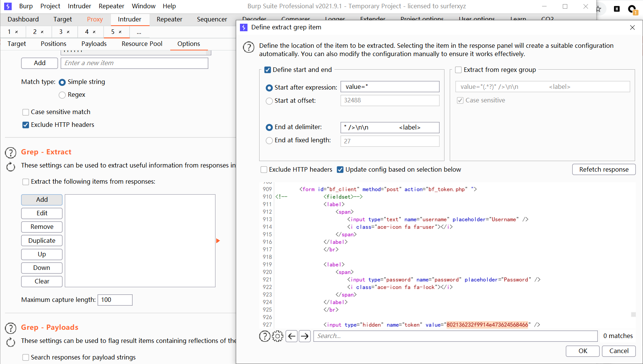
Task: Restore defaults for Grep - Payloads section
Action: click(x=11, y=342)
